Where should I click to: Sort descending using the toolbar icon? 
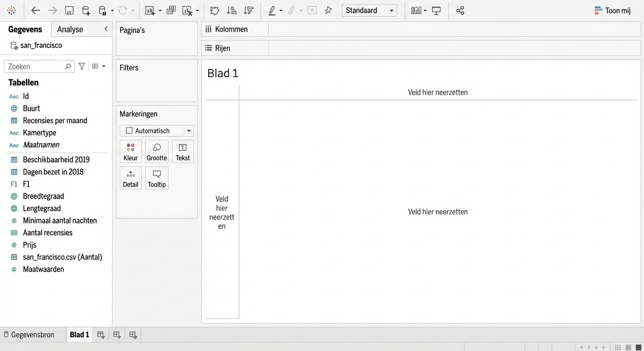pyautogui.click(x=248, y=11)
